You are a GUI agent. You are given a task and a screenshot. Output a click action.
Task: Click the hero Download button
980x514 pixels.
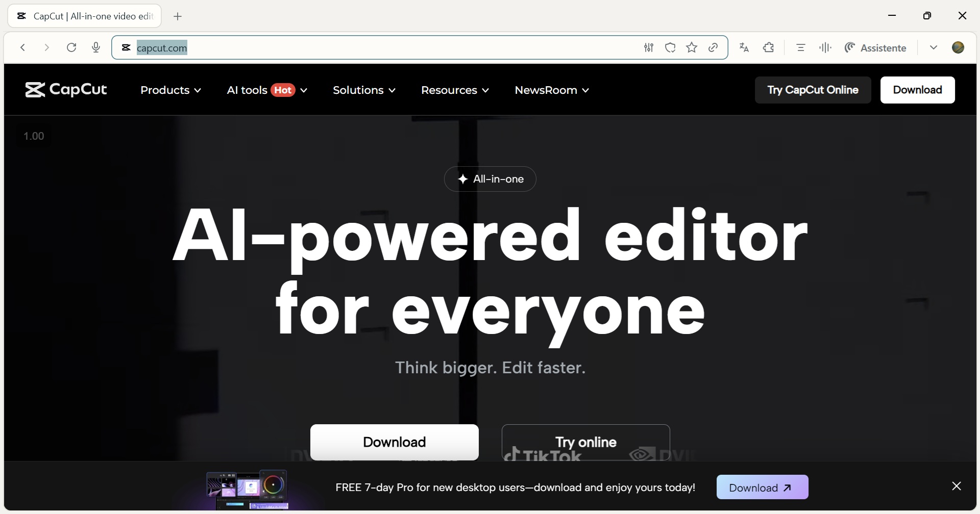pyautogui.click(x=394, y=442)
